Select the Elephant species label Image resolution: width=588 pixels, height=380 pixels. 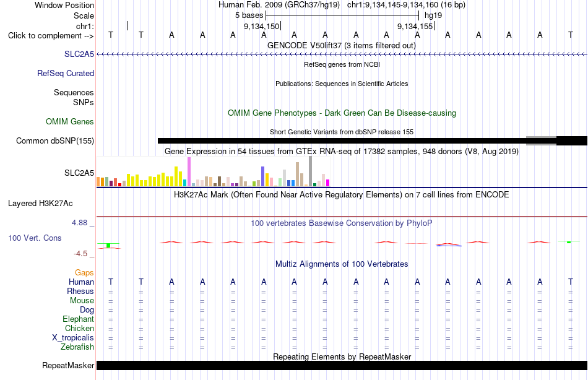78,319
